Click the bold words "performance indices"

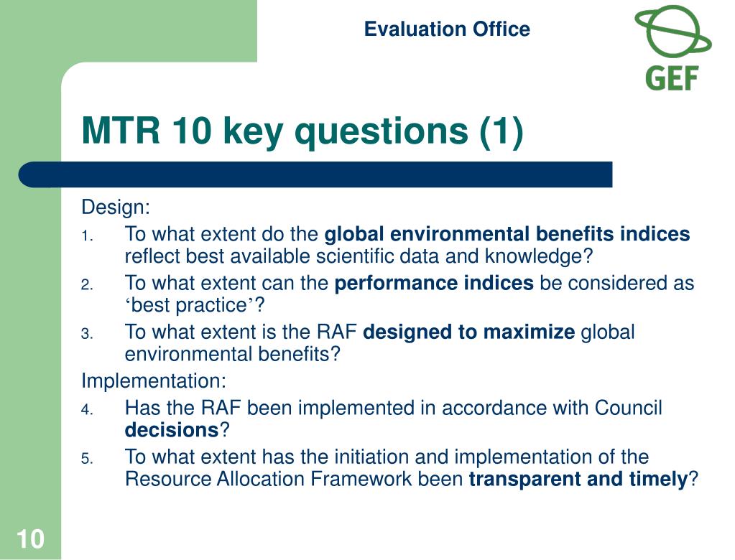click(434, 283)
